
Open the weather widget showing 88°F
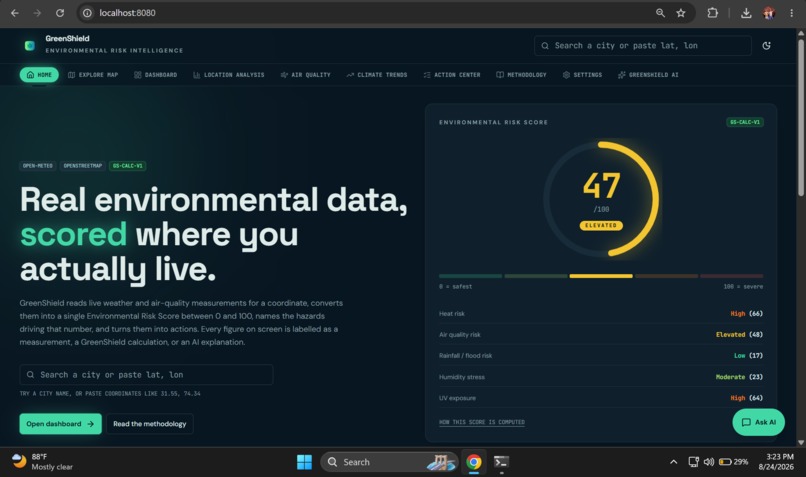tap(43, 462)
